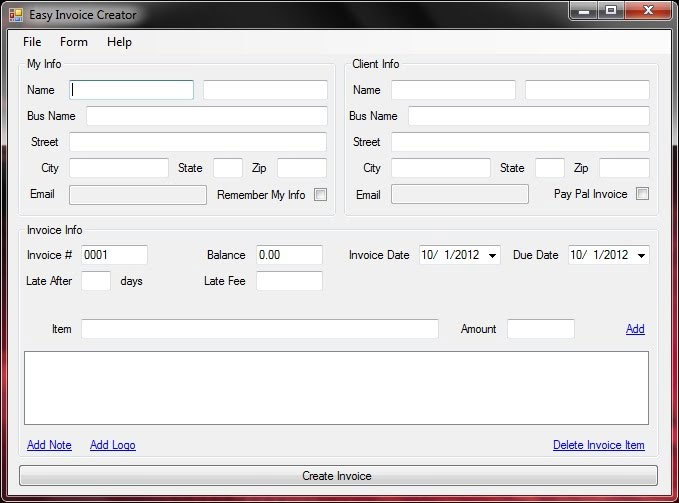
Task: Click the My Info City field
Action: click(x=119, y=168)
